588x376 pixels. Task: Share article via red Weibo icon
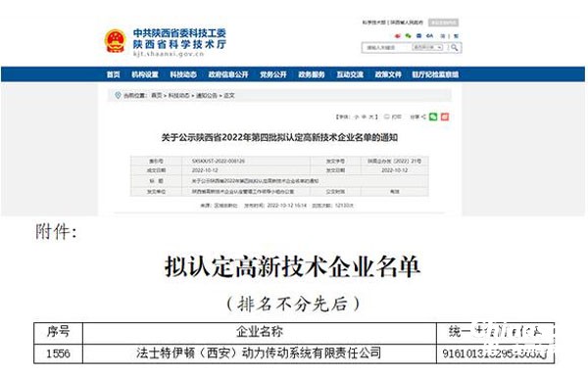tap(445, 117)
